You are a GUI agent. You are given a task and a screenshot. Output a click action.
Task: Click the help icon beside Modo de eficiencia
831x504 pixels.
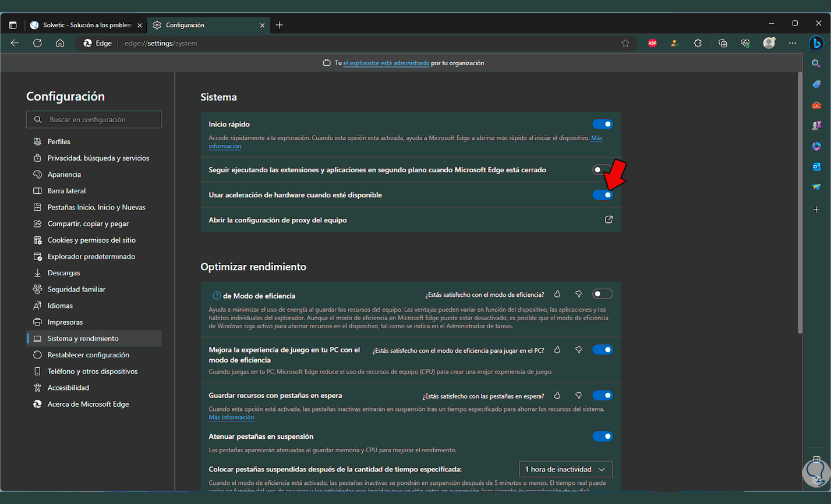click(x=217, y=296)
